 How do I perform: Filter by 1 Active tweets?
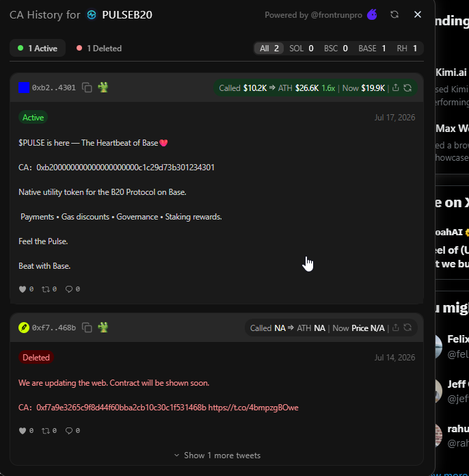tap(38, 49)
